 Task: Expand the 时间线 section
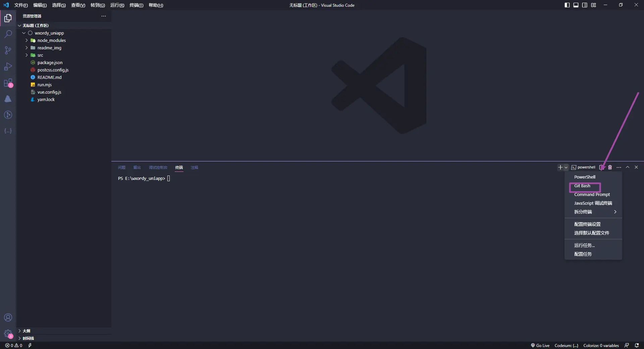coord(64,338)
